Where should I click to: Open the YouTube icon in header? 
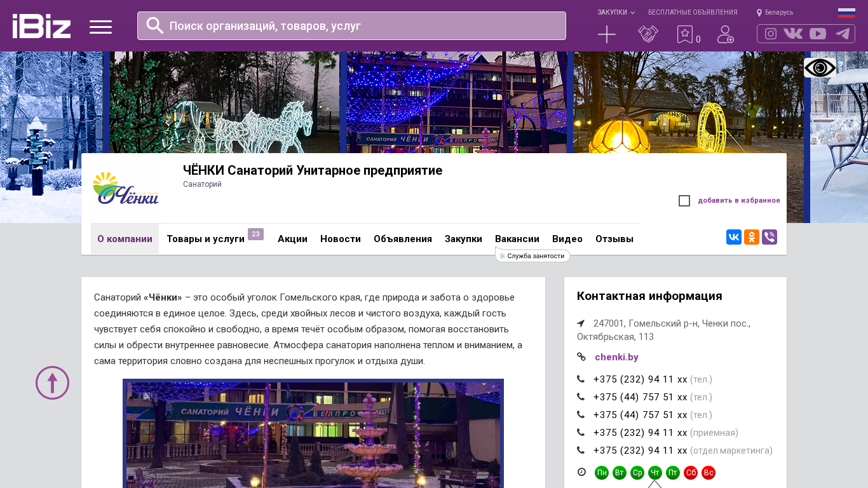tap(818, 34)
